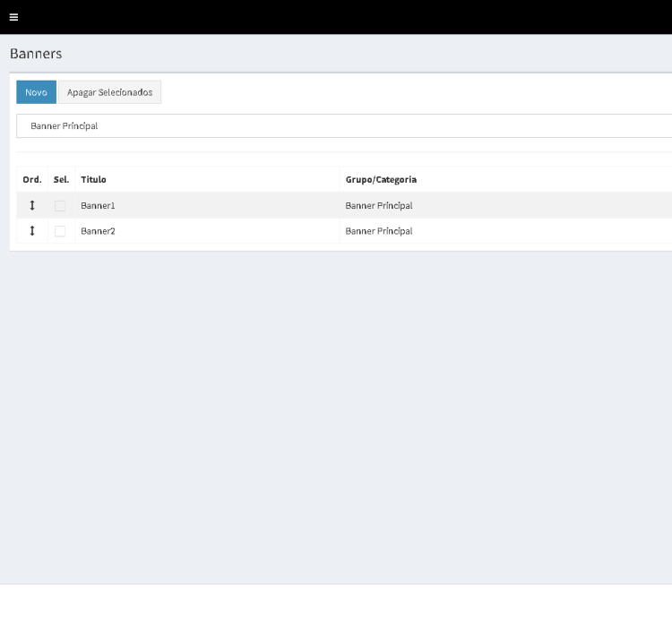Click the Ord. column header
The image size is (672, 618).
point(32,180)
